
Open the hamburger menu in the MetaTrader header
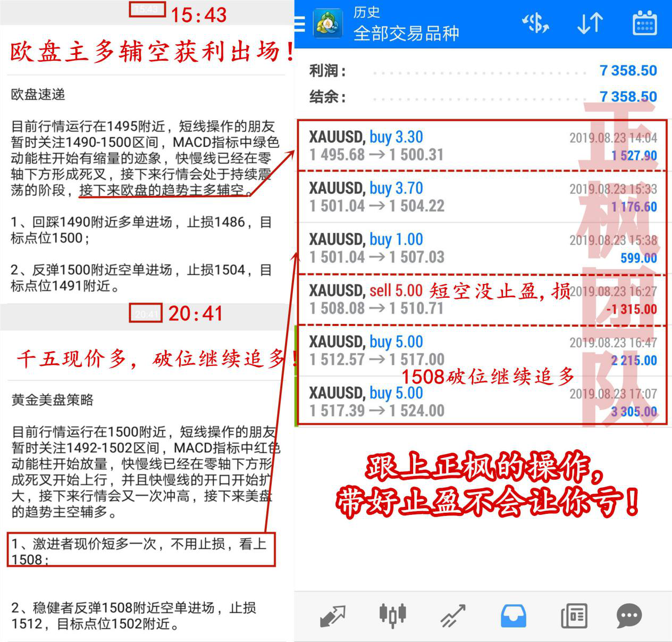point(299,24)
